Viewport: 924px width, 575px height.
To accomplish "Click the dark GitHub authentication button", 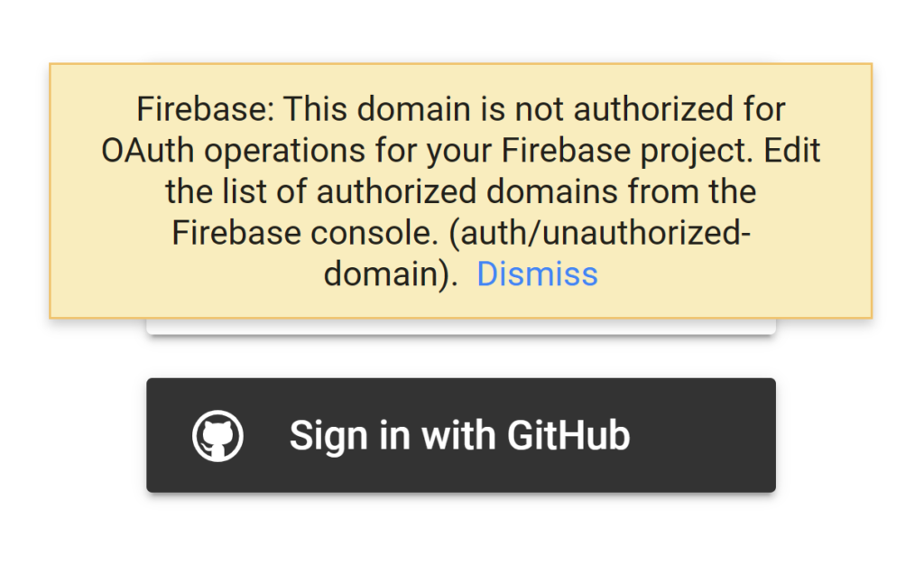I will coord(461,435).
